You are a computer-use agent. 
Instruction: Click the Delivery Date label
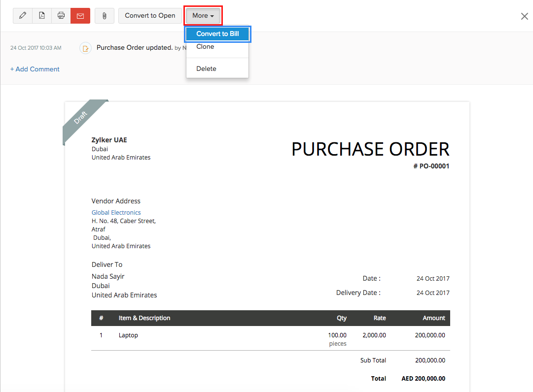[x=358, y=293]
